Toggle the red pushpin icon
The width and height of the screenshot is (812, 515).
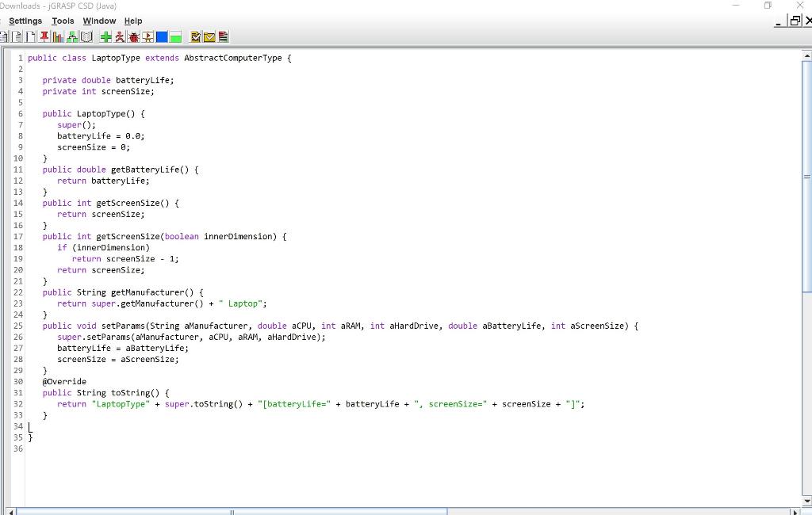point(44,36)
